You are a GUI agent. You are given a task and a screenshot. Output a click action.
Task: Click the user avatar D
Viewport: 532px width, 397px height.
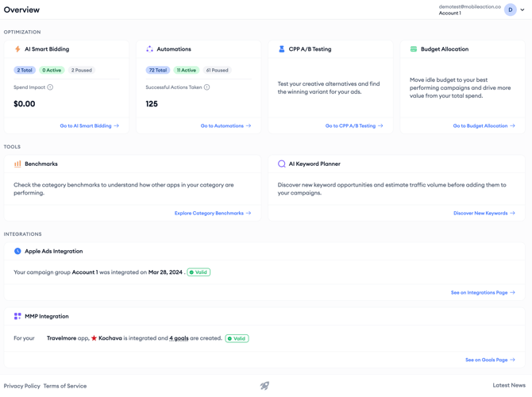[x=511, y=10]
